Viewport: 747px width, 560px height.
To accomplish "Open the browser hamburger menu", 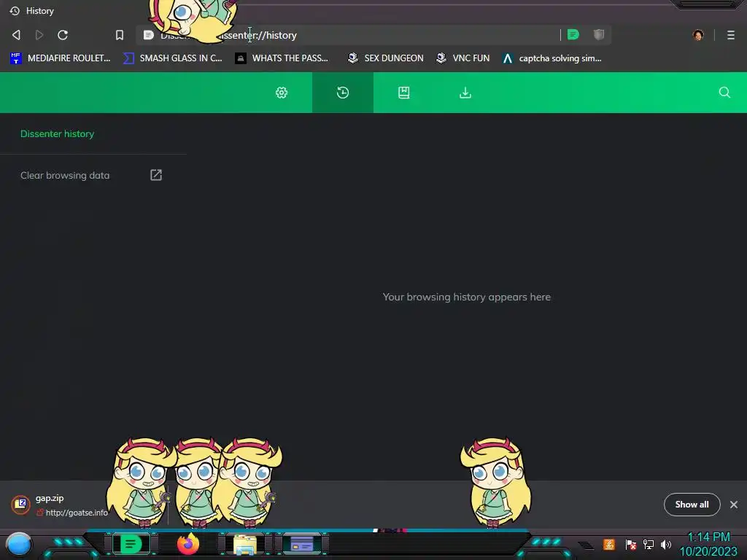I will pyautogui.click(x=731, y=35).
